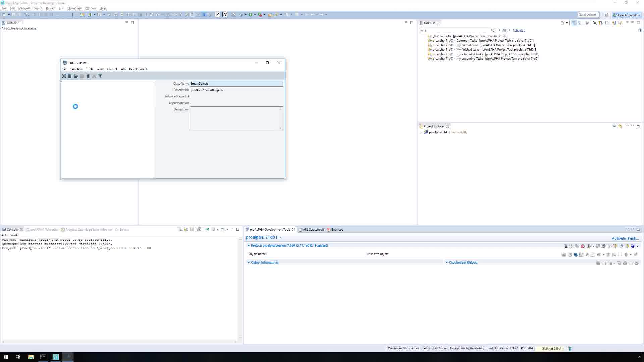This screenshot has height=362, width=644.
Task: Open the Development Tools view menu chevron
Action: pyautogui.click(x=627, y=230)
